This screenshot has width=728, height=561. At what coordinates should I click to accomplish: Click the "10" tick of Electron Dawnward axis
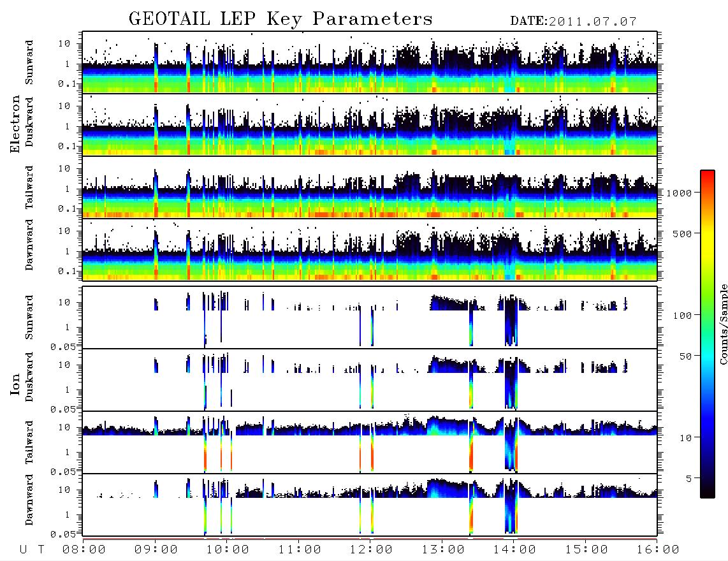pos(64,231)
